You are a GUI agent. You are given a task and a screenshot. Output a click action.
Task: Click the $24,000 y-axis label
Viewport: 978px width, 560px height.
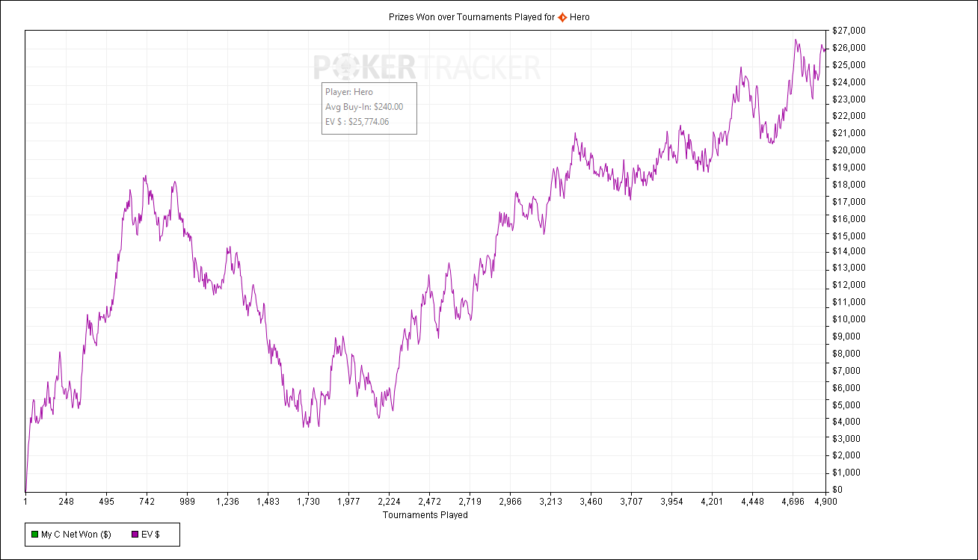[x=849, y=82]
